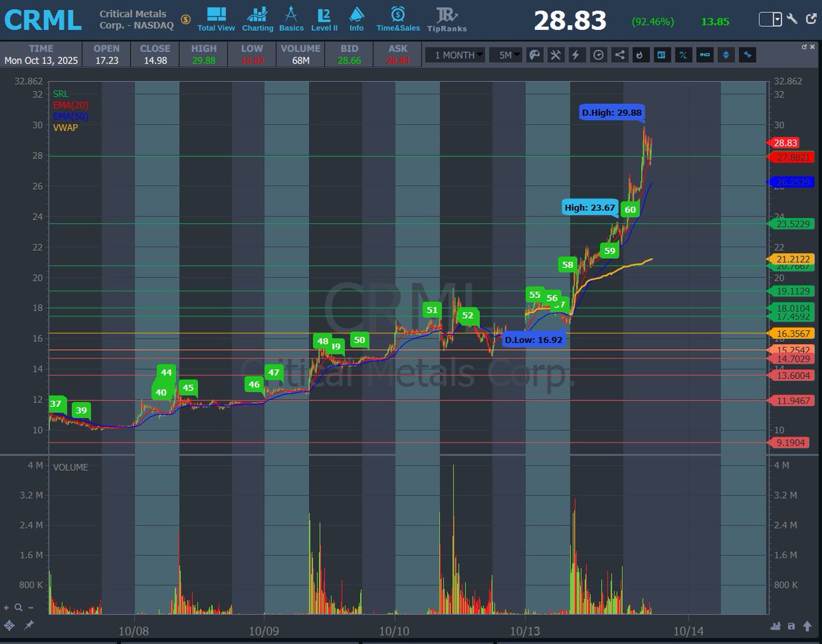Open the Charting window

[258, 19]
